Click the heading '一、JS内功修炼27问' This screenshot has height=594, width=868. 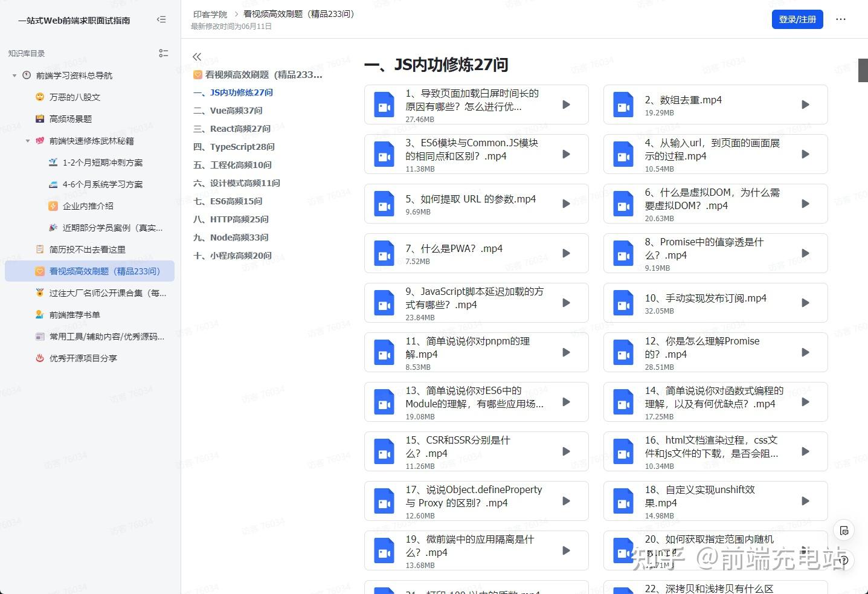[436, 65]
